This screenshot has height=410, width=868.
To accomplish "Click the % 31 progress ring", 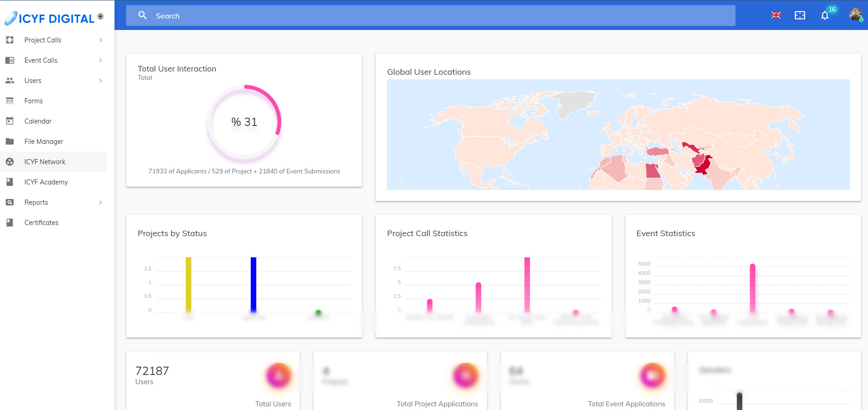I will pyautogui.click(x=244, y=122).
